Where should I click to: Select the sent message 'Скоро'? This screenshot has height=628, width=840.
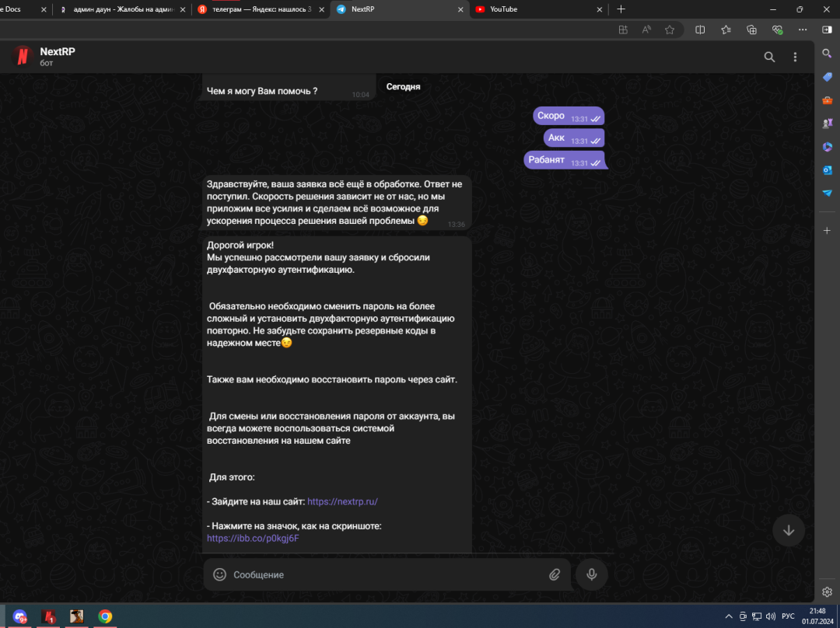point(569,116)
